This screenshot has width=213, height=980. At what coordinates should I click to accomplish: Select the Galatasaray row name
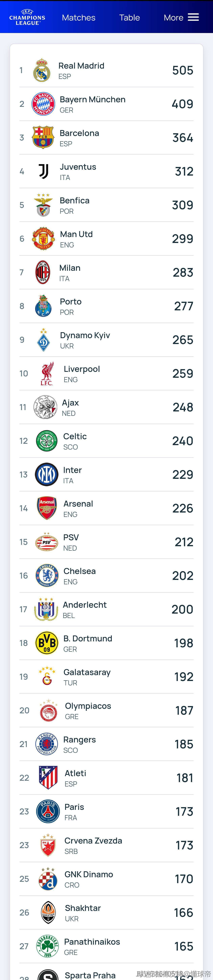coord(87,672)
